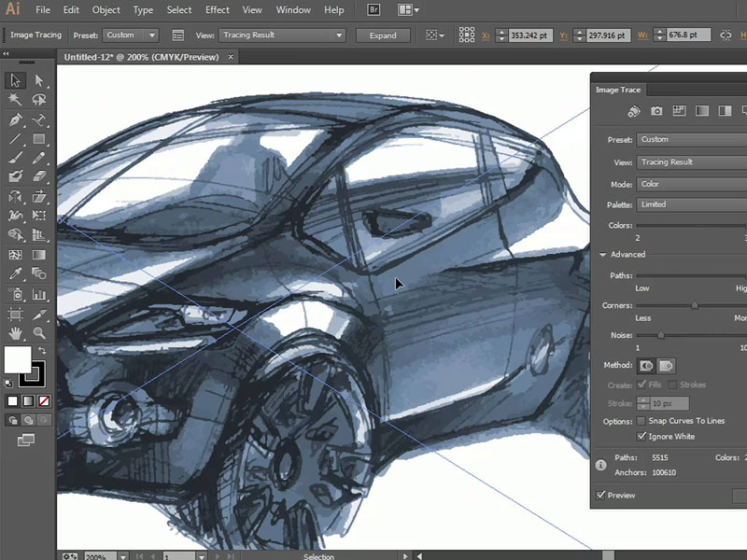Open the Palette dropdown showing Limited
Viewport: 747px width, 560px height.
click(x=692, y=204)
